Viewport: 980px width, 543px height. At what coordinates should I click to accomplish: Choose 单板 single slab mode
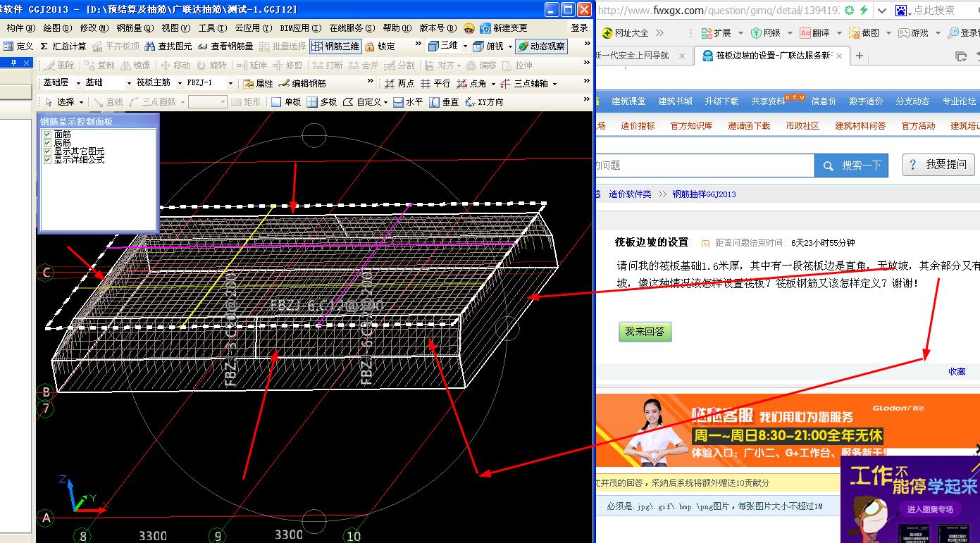tap(286, 102)
